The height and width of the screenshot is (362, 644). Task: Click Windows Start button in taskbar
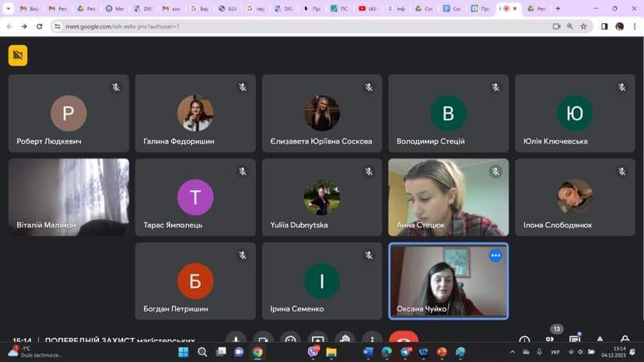pos(183,353)
